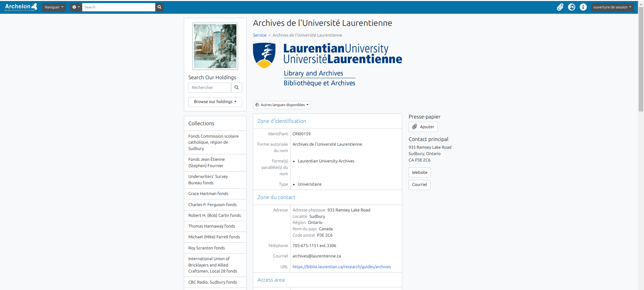
Task: Follow the Service breadcrumb link
Action: [260, 35]
